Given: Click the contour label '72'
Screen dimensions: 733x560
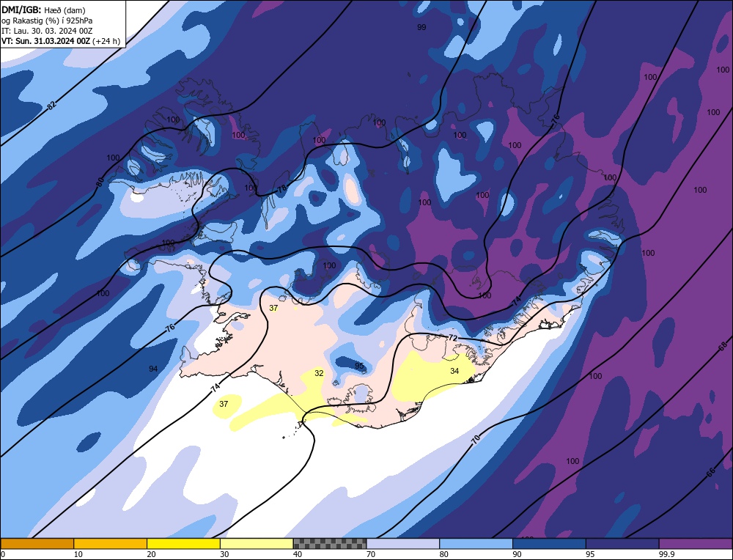Looking at the screenshot, I should (x=452, y=338).
